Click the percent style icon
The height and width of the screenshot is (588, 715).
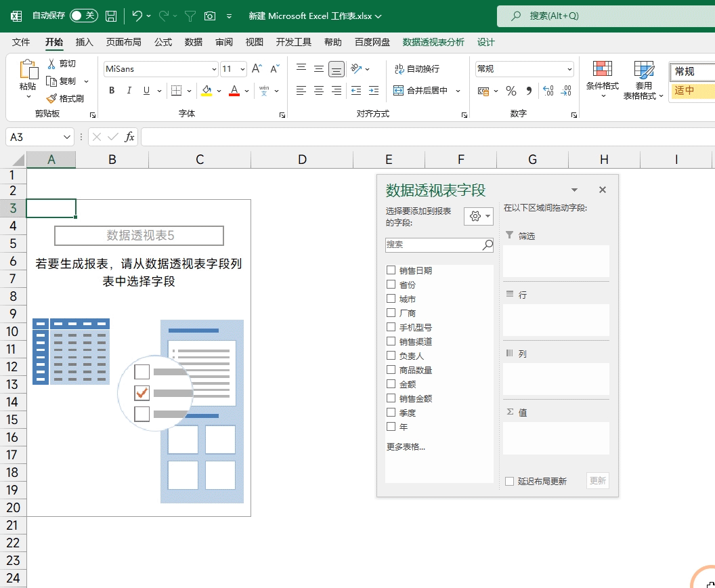(511, 91)
